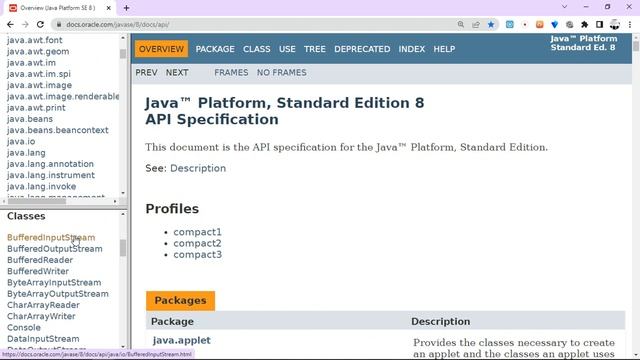Open the DEPRECATED navigation link
The width and height of the screenshot is (640, 360).
pyautogui.click(x=362, y=49)
